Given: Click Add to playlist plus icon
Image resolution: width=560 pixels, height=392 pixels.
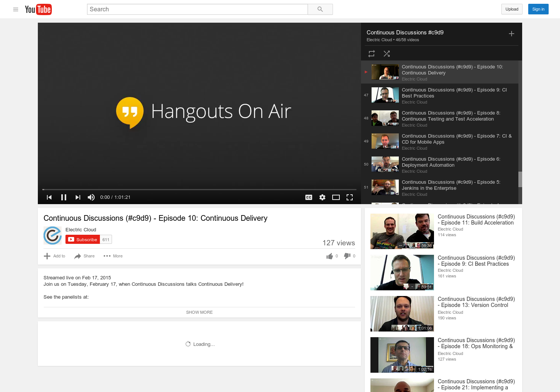Looking at the screenshot, I should (x=54, y=256).
